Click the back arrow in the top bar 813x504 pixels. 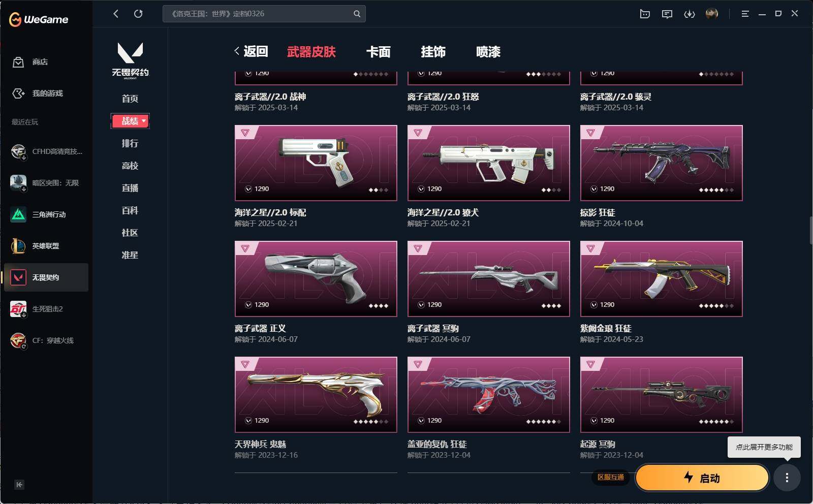click(x=116, y=14)
